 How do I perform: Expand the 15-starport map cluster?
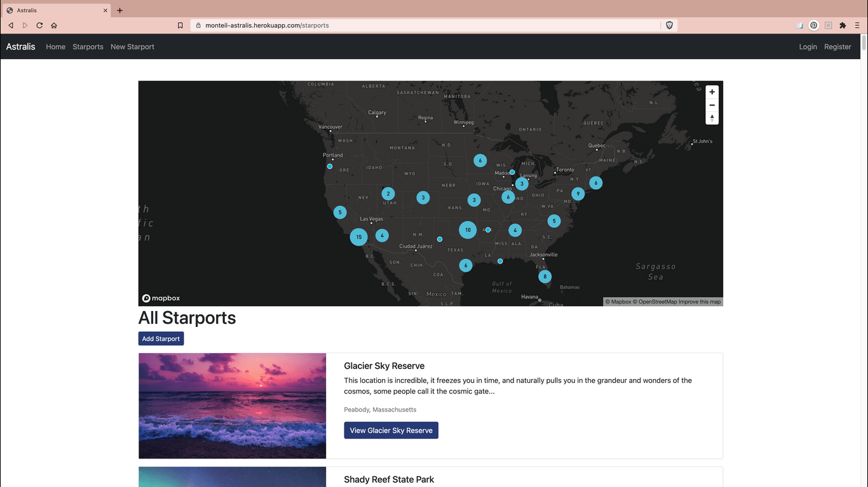[x=358, y=237]
